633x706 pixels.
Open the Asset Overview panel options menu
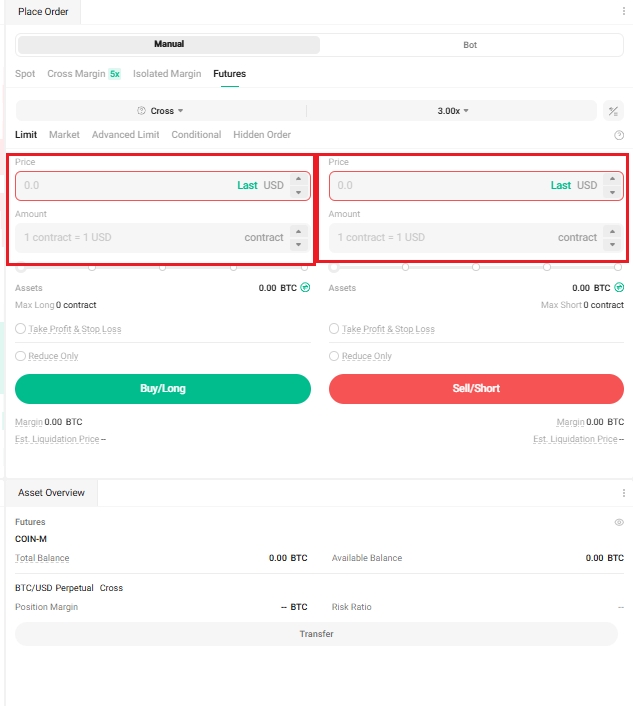pyautogui.click(x=624, y=493)
